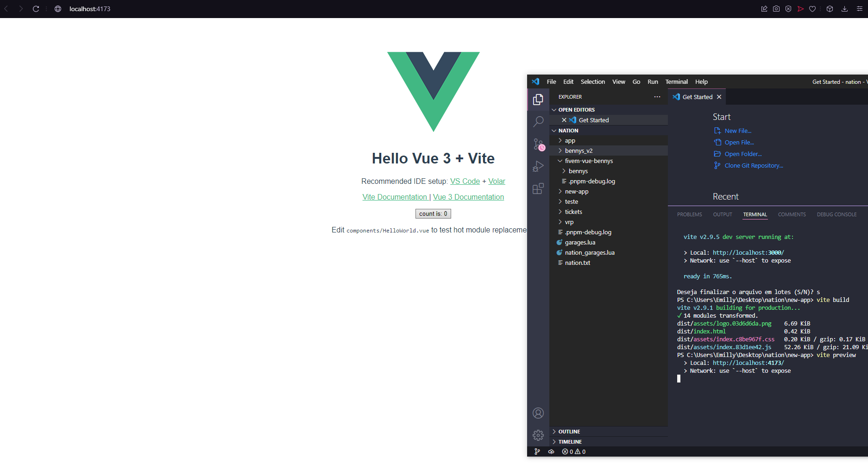The height and width of the screenshot is (464, 868).
Task: Expand the bennys subfolder
Action: (x=609, y=171)
